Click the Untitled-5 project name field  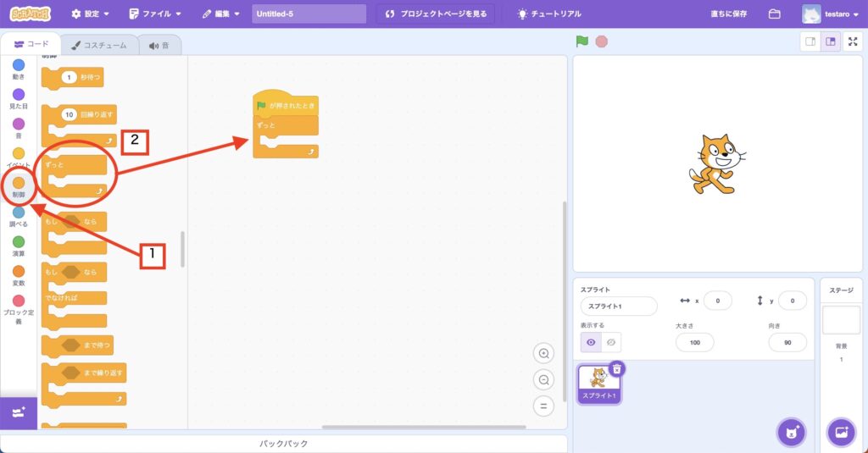click(309, 14)
